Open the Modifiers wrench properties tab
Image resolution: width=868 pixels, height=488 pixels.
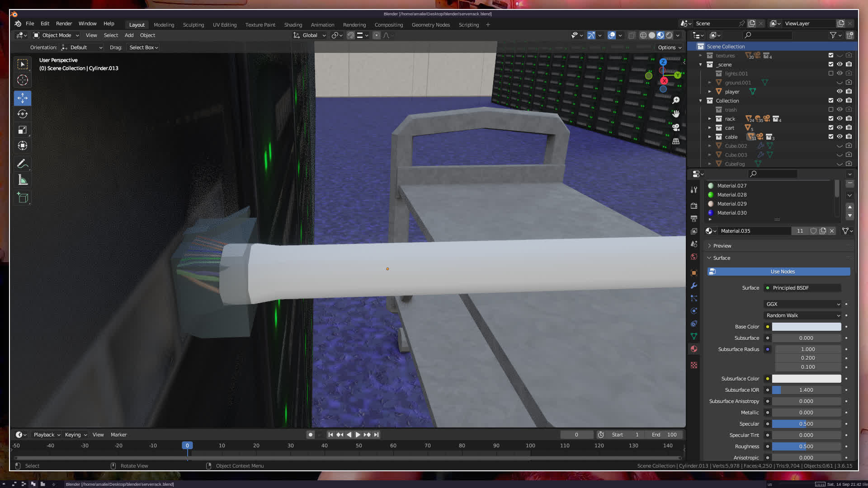point(694,286)
